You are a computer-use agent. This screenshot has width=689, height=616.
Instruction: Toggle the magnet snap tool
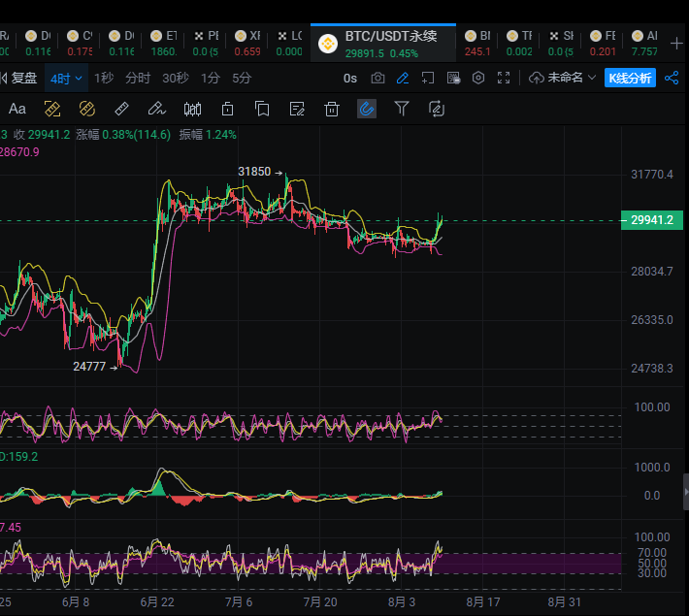[367, 109]
